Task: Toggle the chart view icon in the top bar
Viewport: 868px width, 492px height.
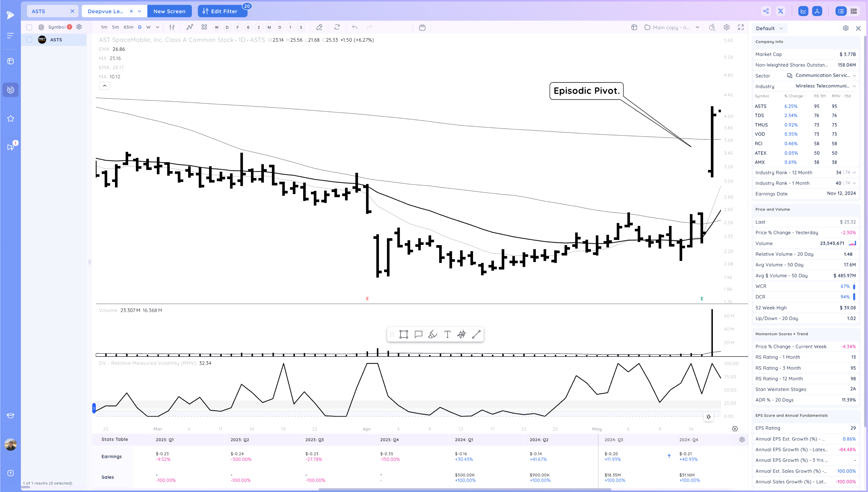Action: 803,11
